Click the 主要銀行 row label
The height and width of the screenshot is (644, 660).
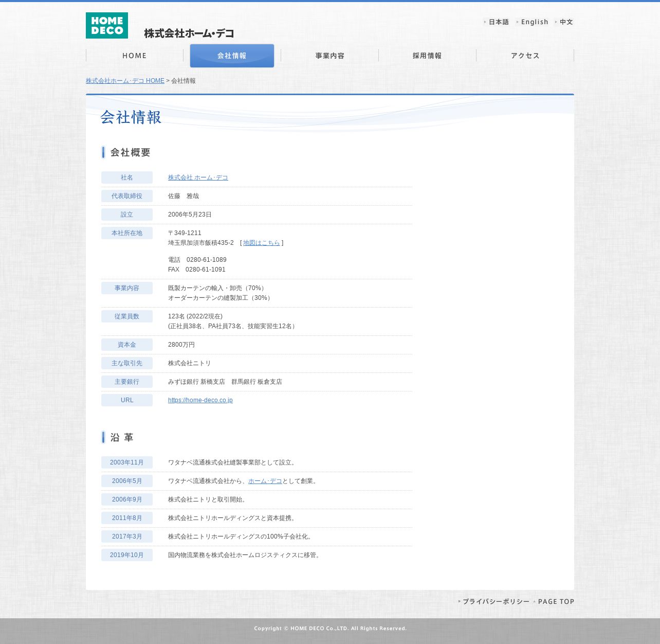click(127, 382)
